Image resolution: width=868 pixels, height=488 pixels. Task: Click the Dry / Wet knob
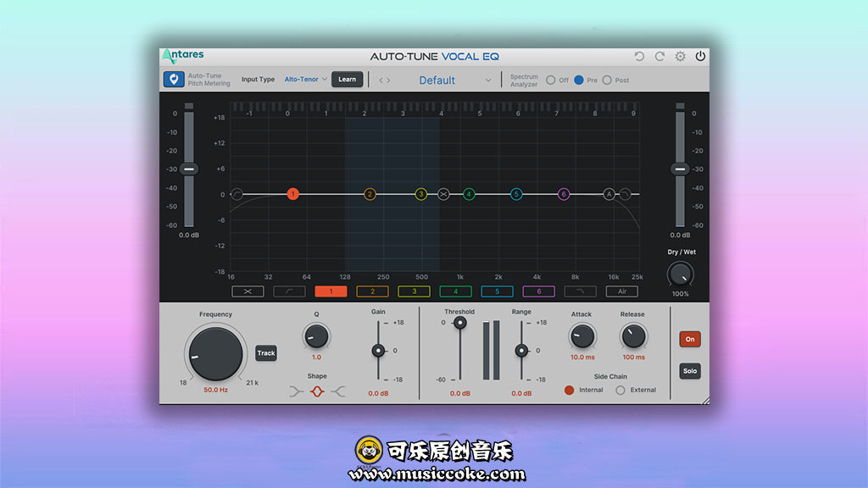(681, 274)
